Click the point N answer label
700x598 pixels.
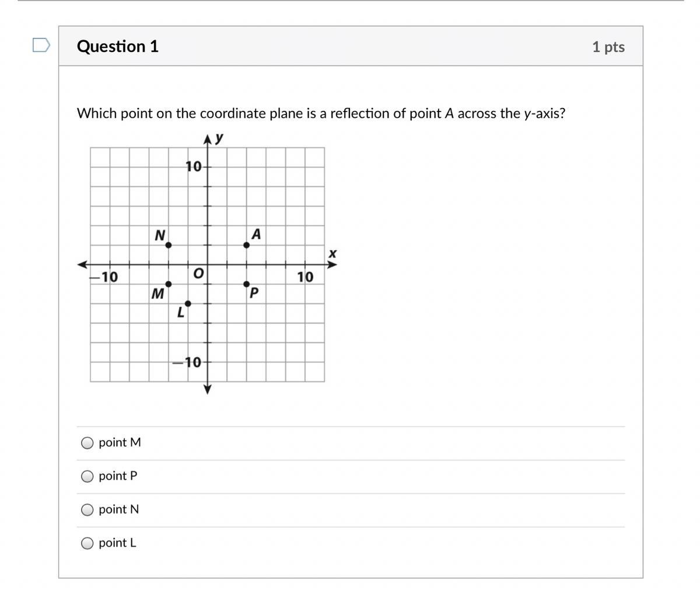coord(119,509)
